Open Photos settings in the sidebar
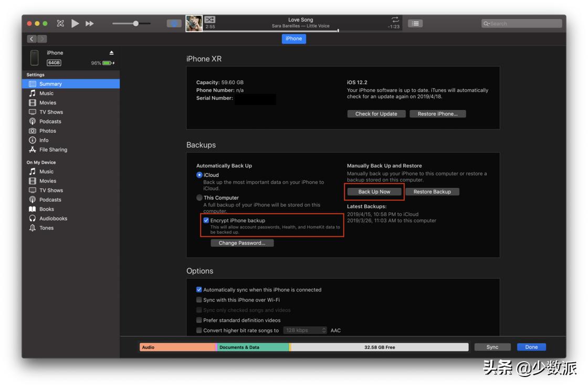 click(x=47, y=131)
